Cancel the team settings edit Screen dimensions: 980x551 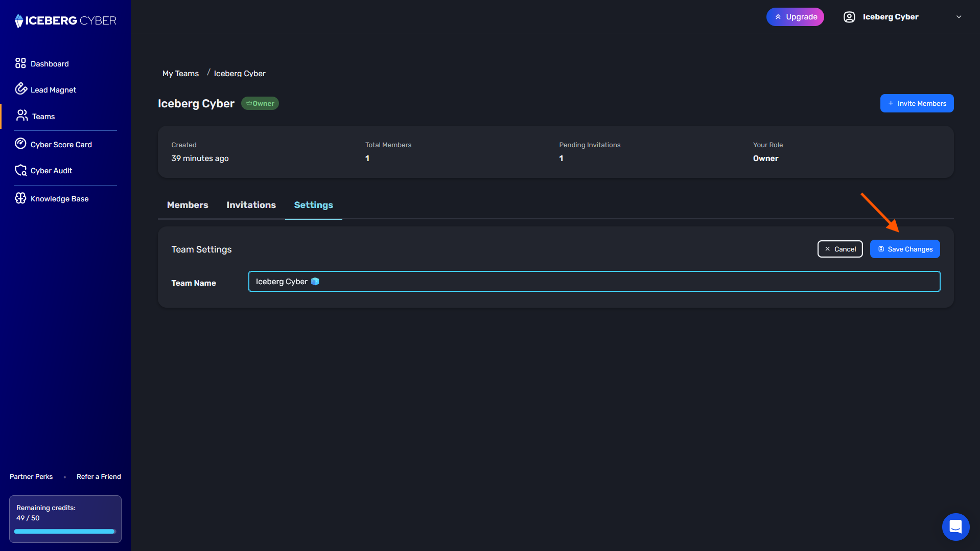click(x=840, y=249)
